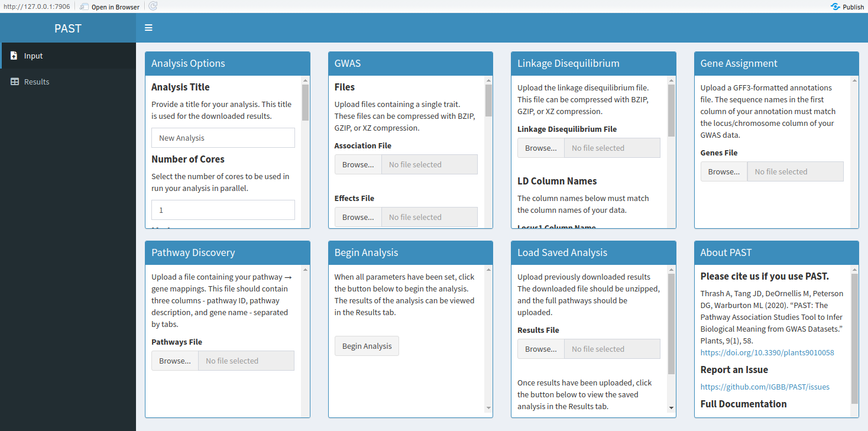The height and width of the screenshot is (431, 868).
Task: Click the Genes File name field
Action: coord(795,171)
